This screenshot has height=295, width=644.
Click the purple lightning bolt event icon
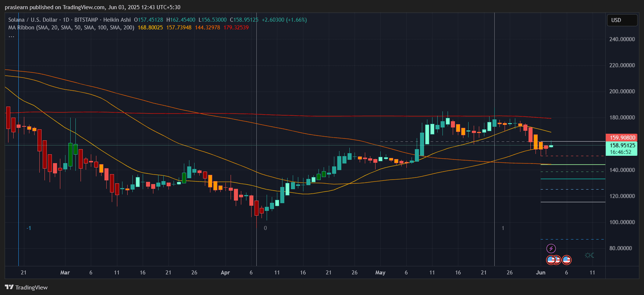pyautogui.click(x=551, y=249)
